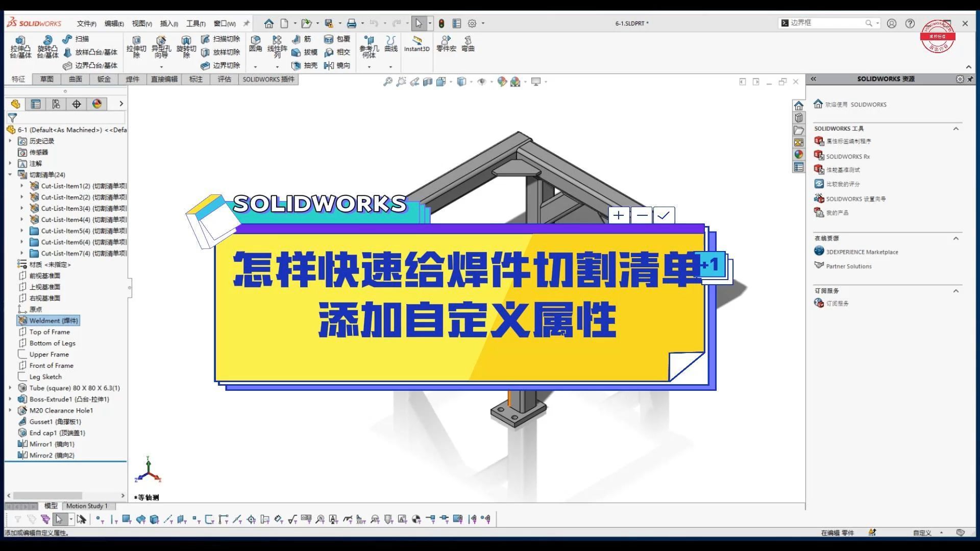Image resolution: width=980 pixels, height=551 pixels.
Task: Click the Edit Appearance color icon in view toolbar
Action: pyautogui.click(x=502, y=82)
